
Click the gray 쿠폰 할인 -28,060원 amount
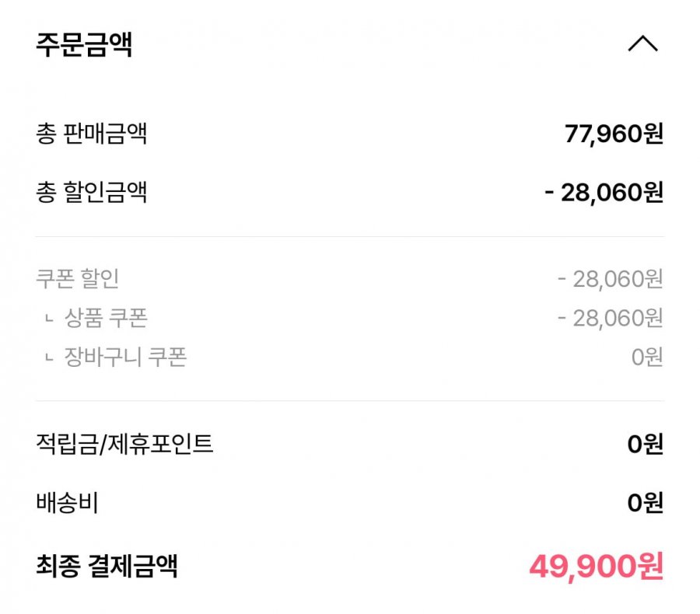pyautogui.click(x=611, y=279)
